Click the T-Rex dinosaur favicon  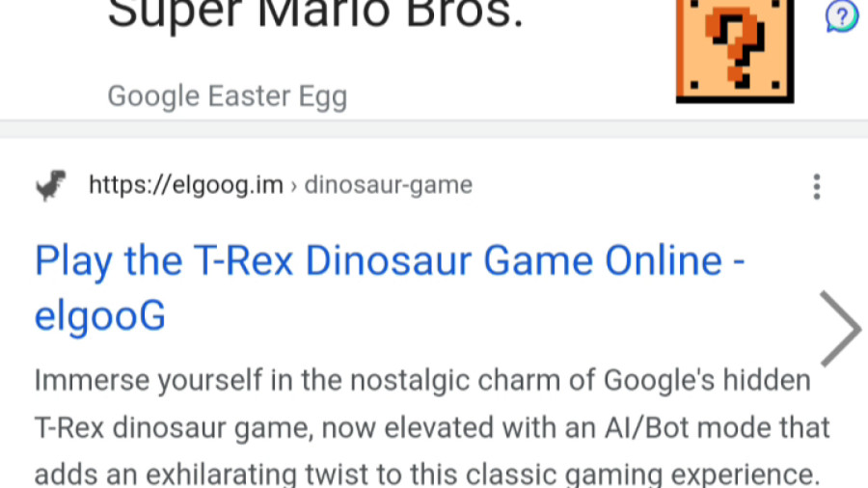51,185
